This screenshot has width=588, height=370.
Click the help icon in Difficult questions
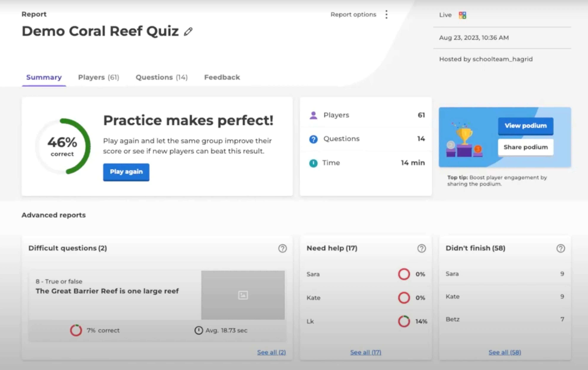[282, 248]
